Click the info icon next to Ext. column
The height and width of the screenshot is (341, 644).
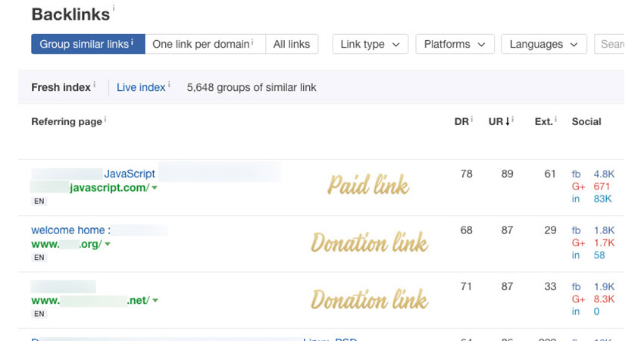pyautogui.click(x=555, y=119)
